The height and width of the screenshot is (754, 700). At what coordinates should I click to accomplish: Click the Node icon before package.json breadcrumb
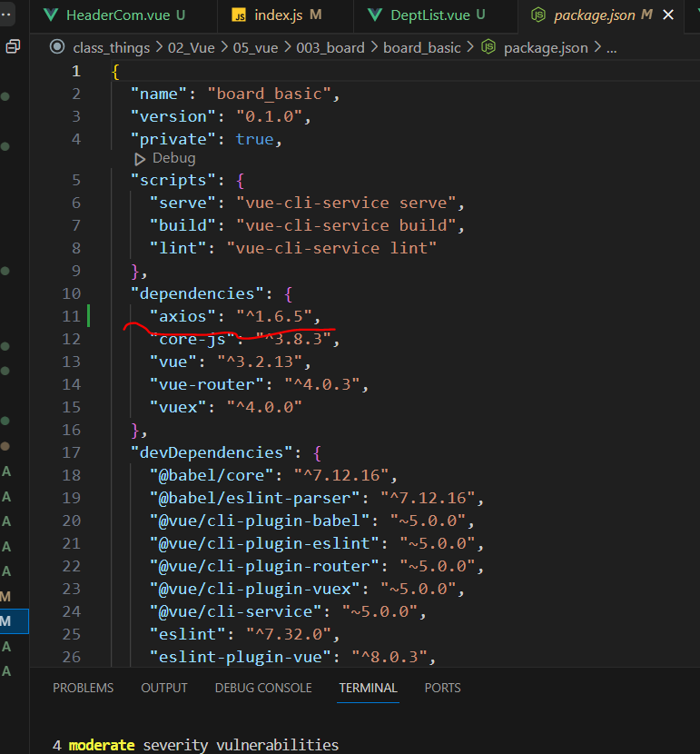488,47
